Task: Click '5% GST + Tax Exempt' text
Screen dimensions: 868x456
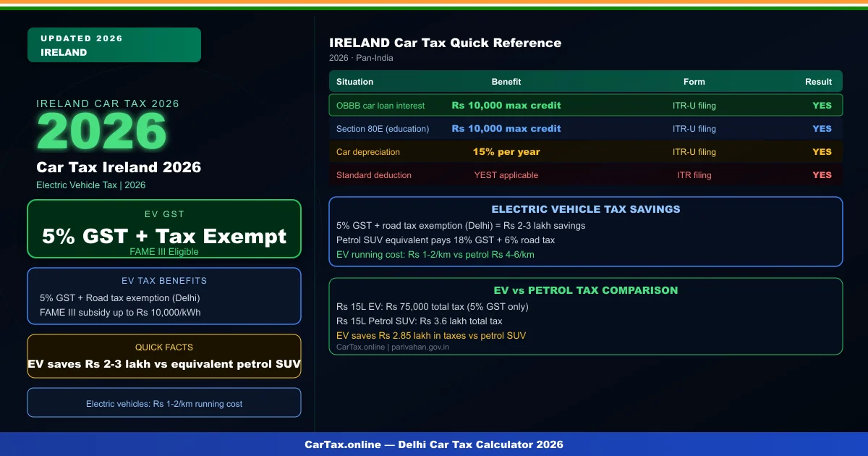Action: (164, 236)
